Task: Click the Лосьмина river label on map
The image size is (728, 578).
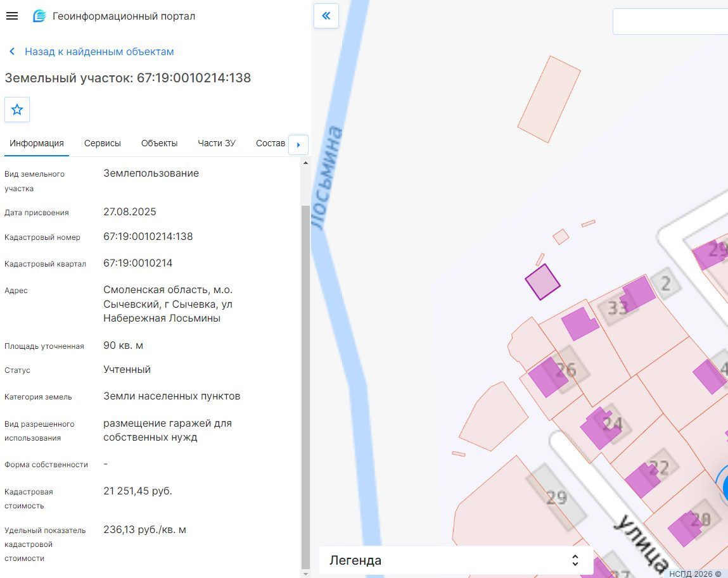Action: click(327, 178)
